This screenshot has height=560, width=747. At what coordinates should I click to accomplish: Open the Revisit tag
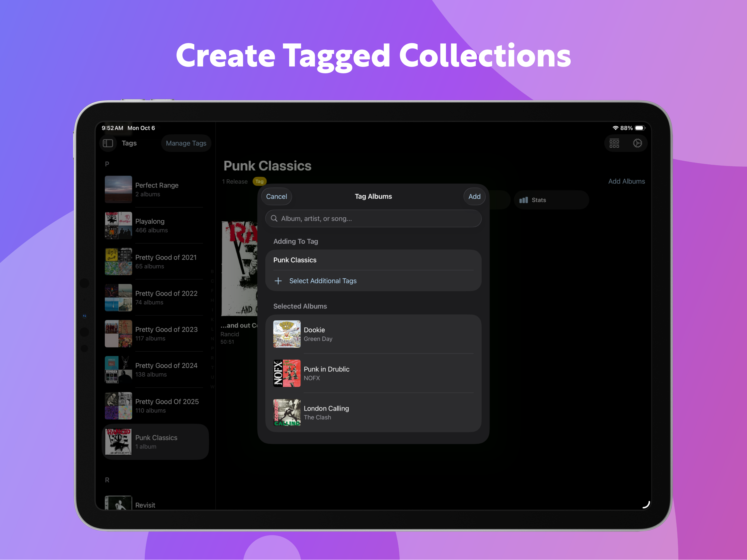click(155, 503)
